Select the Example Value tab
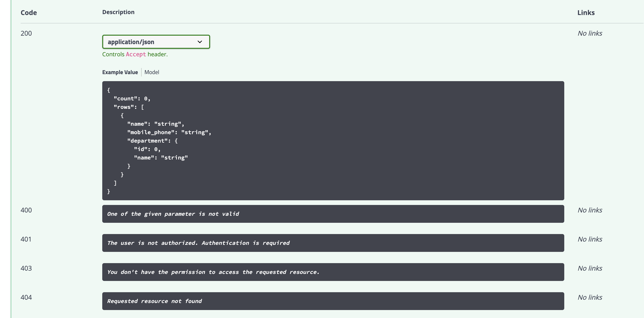 (120, 72)
